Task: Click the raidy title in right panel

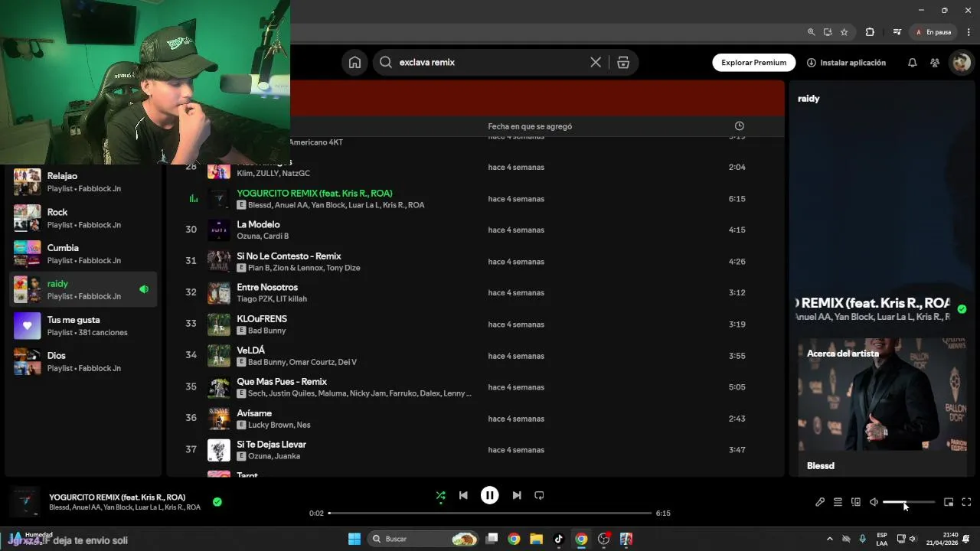Action: pos(808,99)
